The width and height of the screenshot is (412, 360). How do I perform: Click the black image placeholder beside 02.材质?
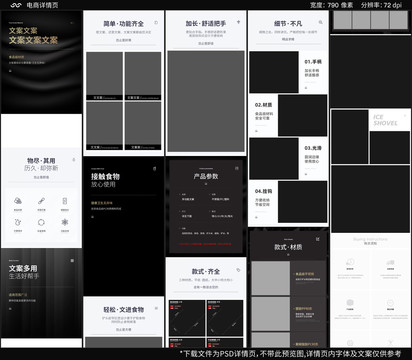(x=303, y=115)
